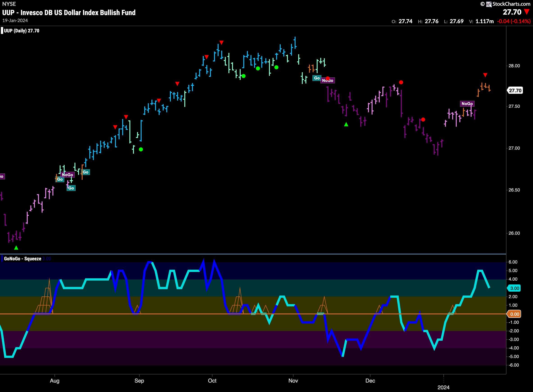This screenshot has width=533, height=392.
Task: Click the 6.00 oscillator axis label
Action: pyautogui.click(x=513, y=262)
